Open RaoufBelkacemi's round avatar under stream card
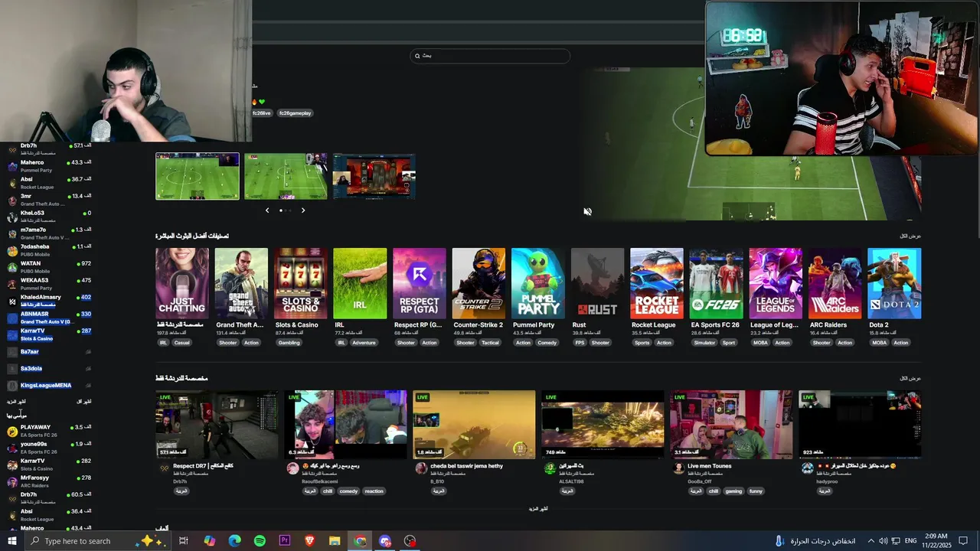 tap(292, 468)
